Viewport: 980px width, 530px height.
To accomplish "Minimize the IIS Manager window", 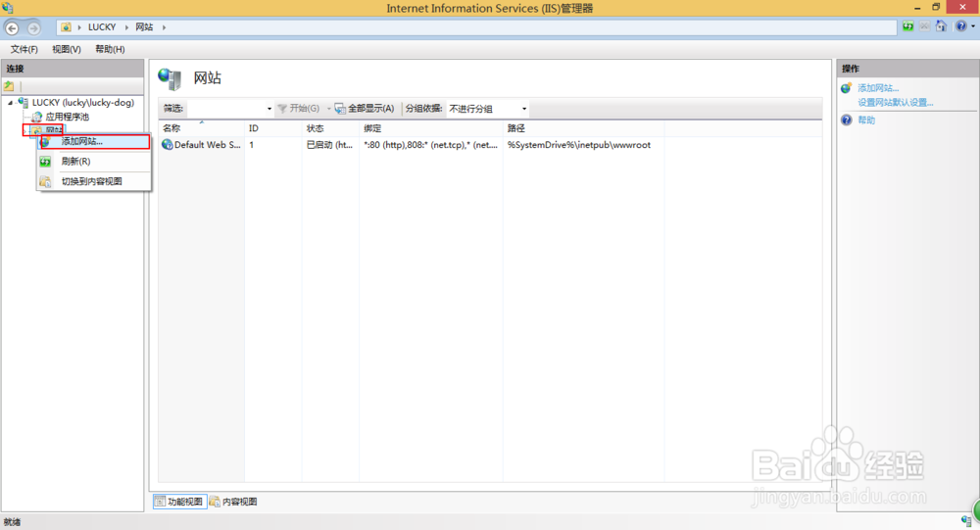I will pyautogui.click(x=917, y=8).
